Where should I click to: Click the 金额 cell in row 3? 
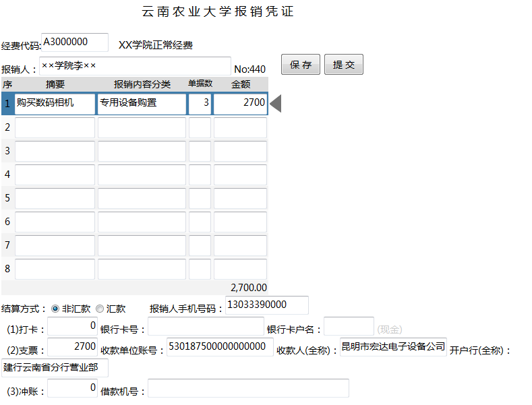pyautogui.click(x=240, y=151)
